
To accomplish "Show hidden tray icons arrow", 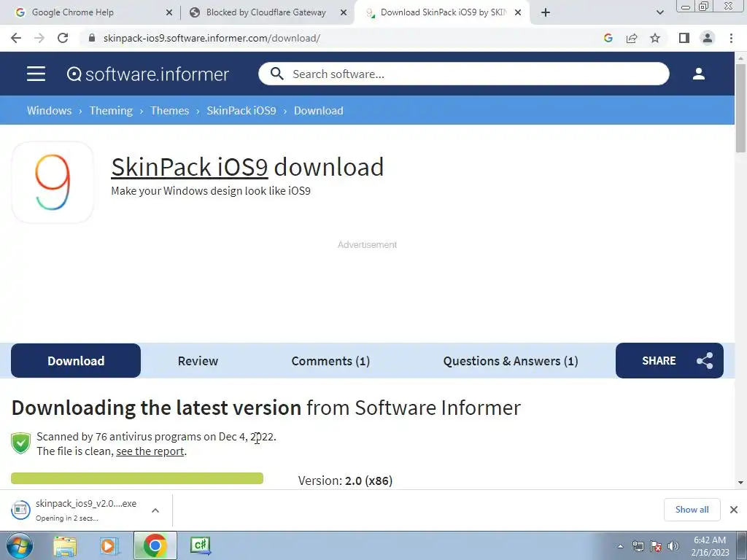I will [x=620, y=546].
